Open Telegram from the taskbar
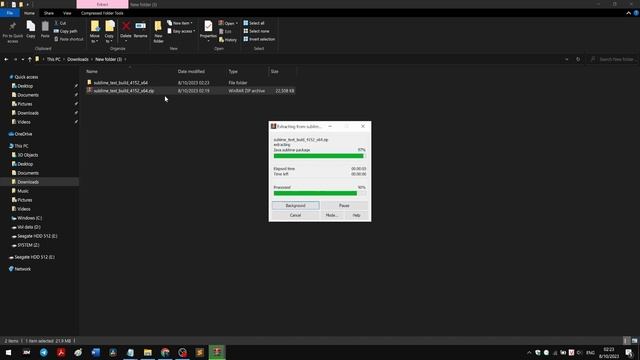 pos(44,352)
